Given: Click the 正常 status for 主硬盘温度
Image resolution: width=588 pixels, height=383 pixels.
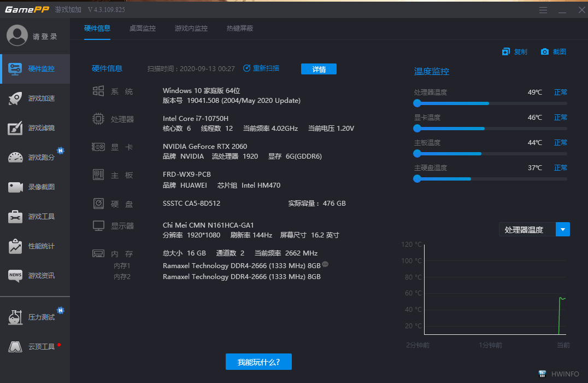Looking at the screenshot, I should pos(561,168).
